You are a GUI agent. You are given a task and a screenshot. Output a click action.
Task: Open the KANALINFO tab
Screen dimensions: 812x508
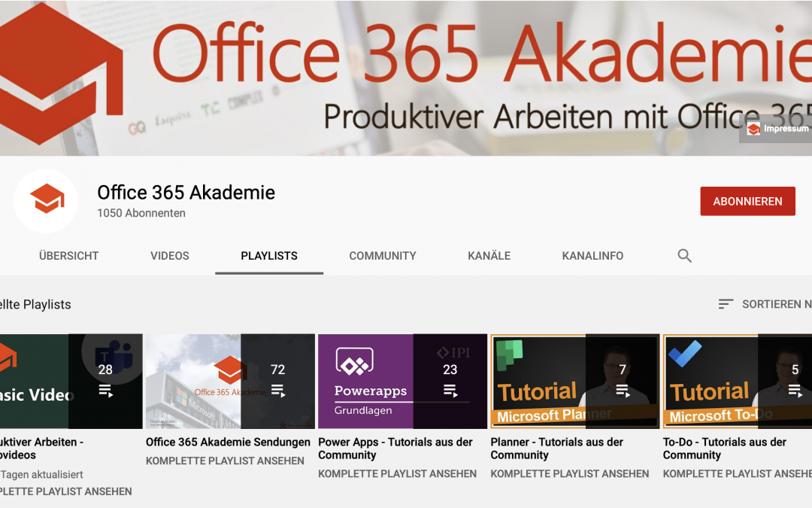click(592, 256)
